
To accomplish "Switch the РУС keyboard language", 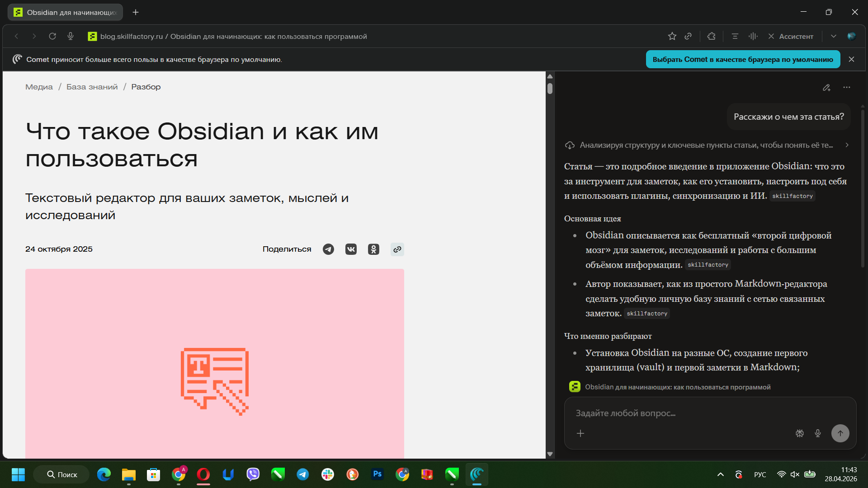I will pos(760,474).
